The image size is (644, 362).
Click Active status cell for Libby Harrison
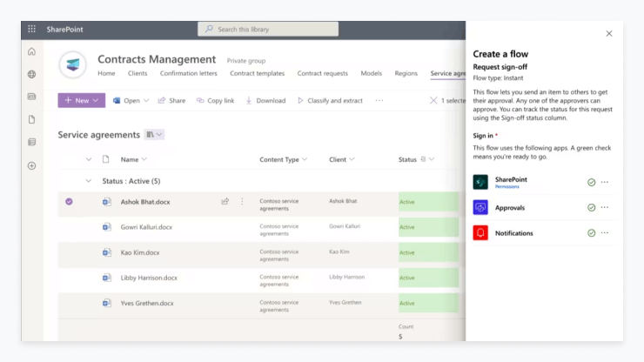[x=428, y=278]
